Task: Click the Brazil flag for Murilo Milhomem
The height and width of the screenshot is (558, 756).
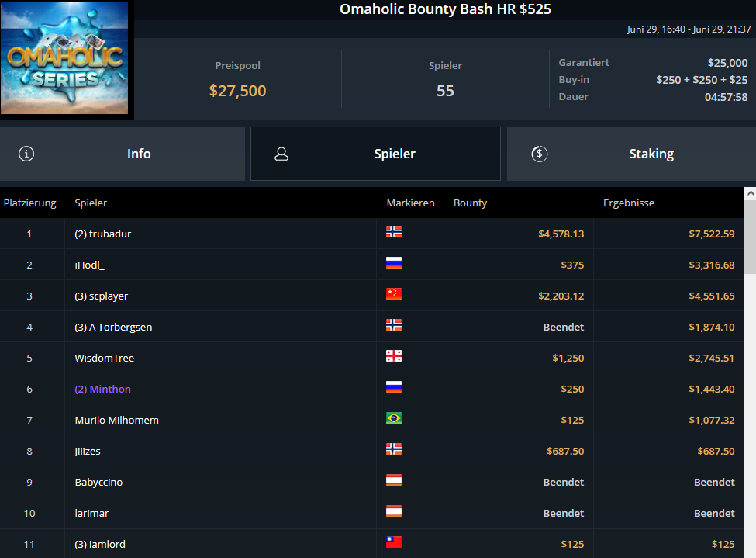Action: 394,418
